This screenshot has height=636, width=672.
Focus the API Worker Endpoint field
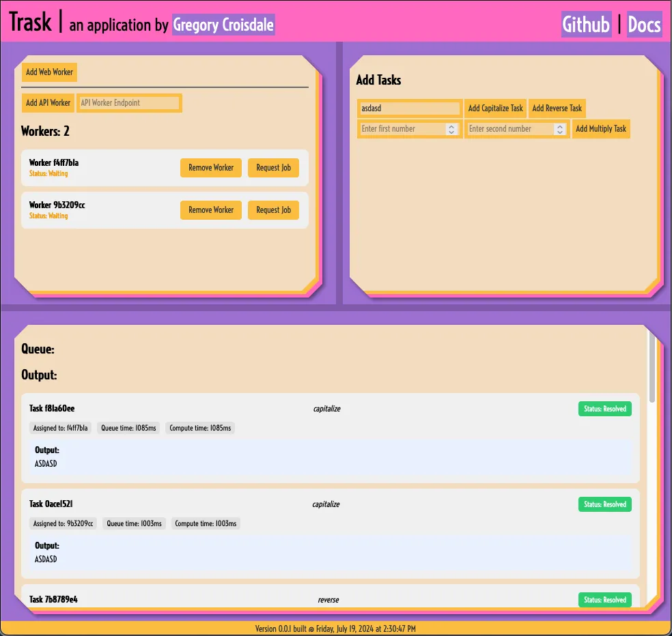(x=129, y=103)
